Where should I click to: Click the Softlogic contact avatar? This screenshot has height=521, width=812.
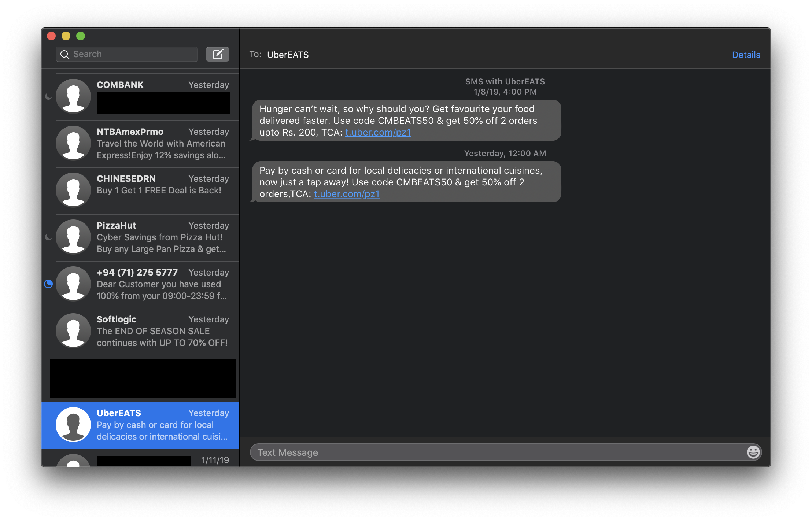click(x=73, y=331)
